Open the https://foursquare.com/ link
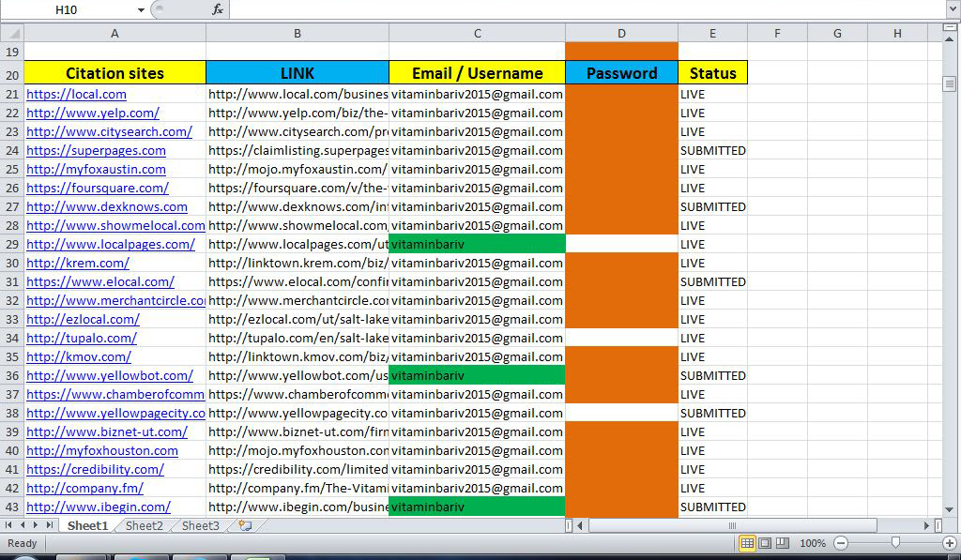 [x=98, y=189]
